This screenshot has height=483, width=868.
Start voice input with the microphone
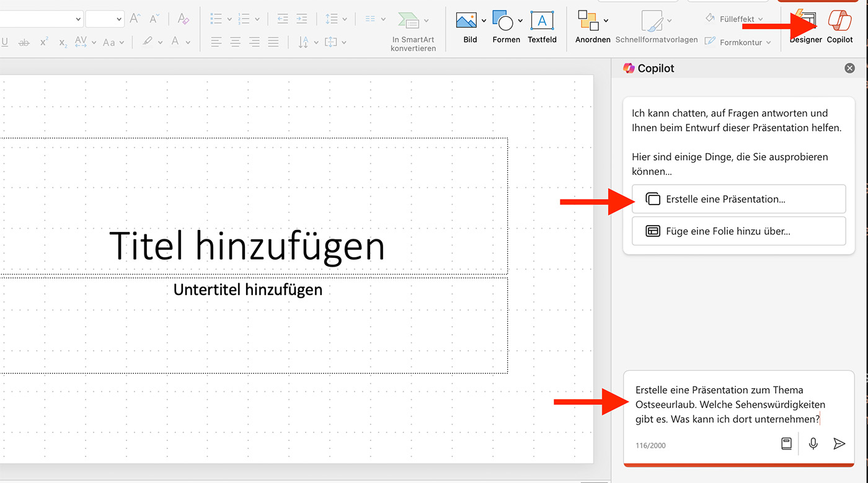click(x=813, y=443)
